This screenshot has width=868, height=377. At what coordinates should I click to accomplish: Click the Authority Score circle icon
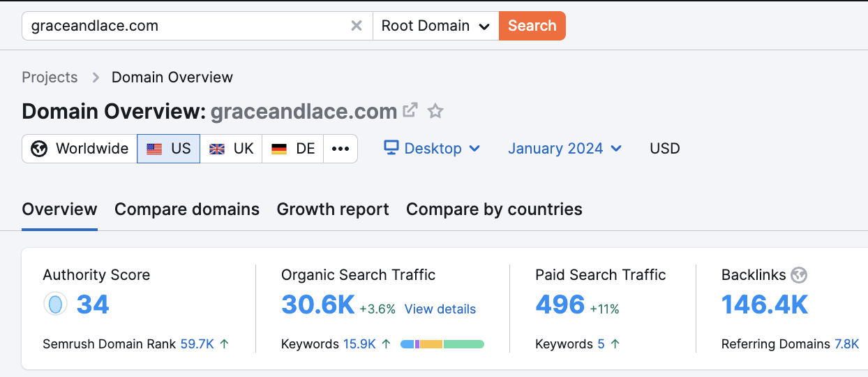tap(55, 304)
